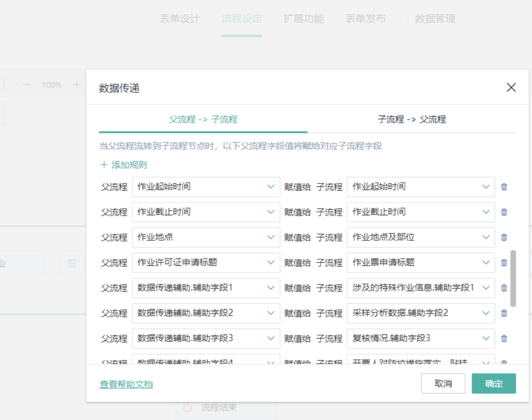Expand parent dropdown 数据传递辅助.辅助字段2
The image size is (532, 420).
(206, 313)
